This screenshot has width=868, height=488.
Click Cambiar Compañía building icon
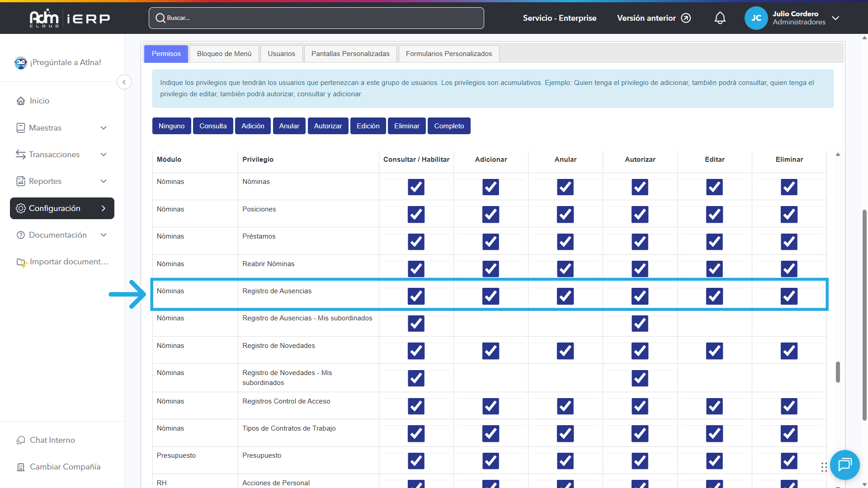(x=21, y=467)
